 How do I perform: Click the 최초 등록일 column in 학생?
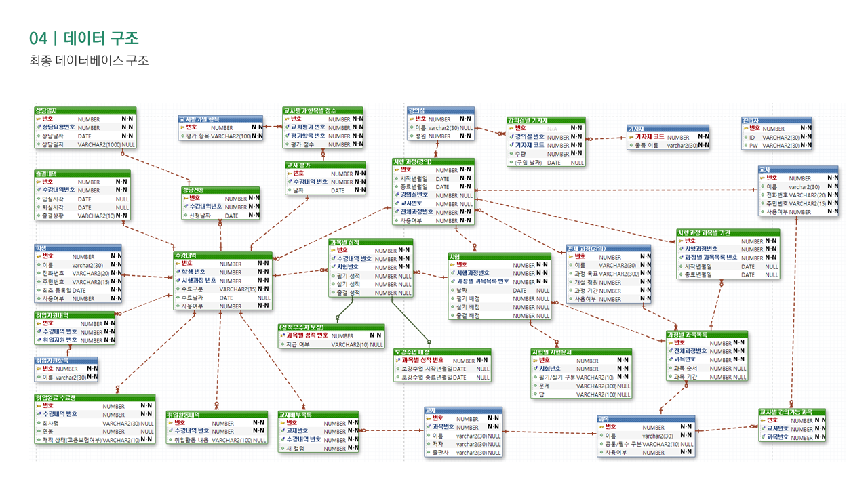pyautogui.click(x=78, y=290)
